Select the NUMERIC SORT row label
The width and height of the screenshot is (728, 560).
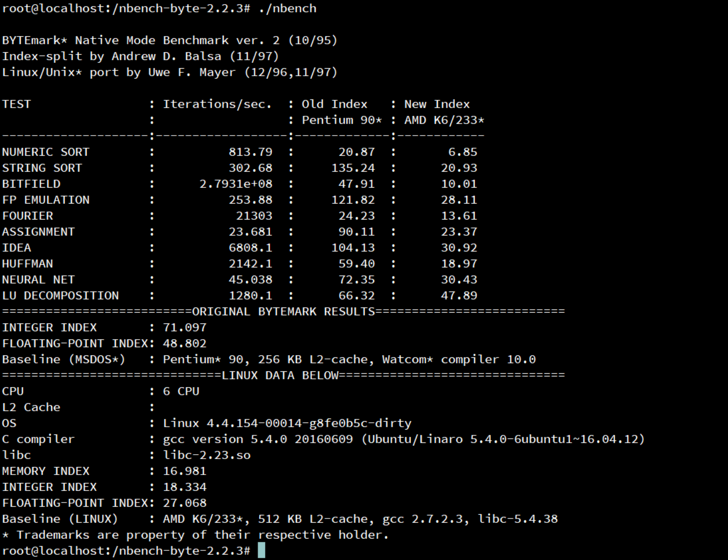pyautogui.click(x=46, y=152)
